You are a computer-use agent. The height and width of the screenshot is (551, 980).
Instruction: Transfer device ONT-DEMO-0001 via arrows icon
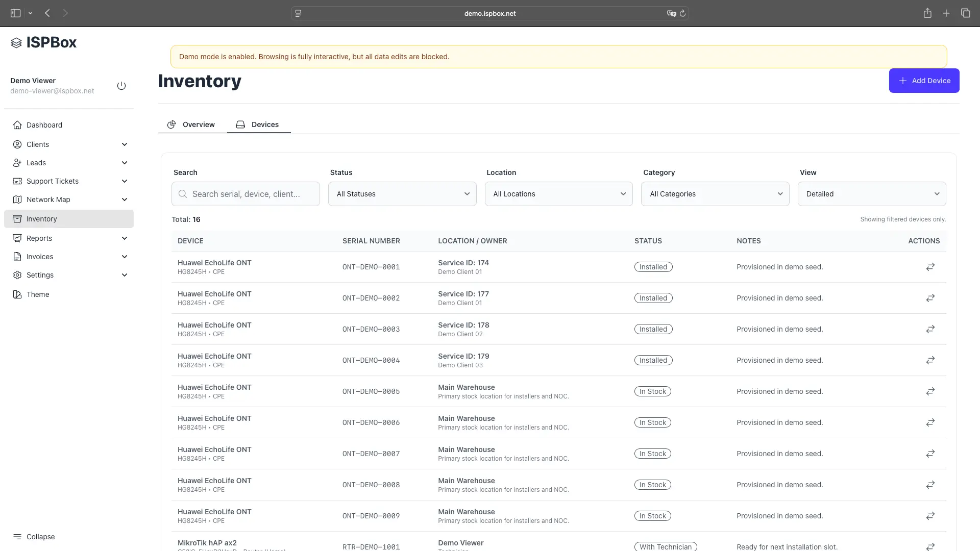coord(930,267)
